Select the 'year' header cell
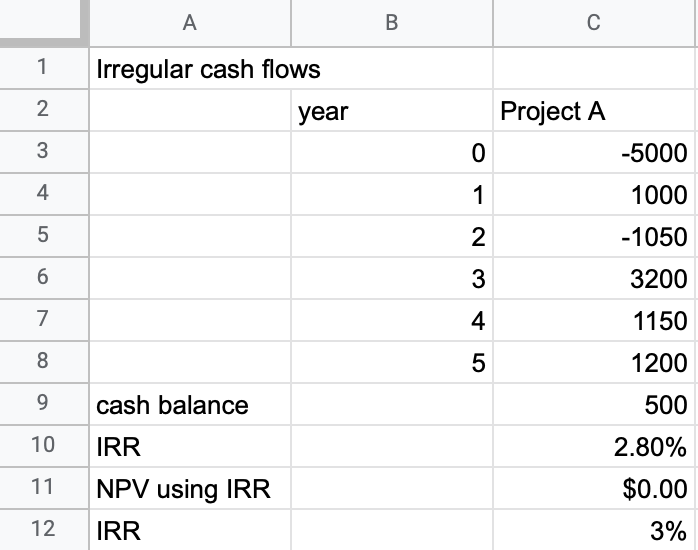 point(392,110)
